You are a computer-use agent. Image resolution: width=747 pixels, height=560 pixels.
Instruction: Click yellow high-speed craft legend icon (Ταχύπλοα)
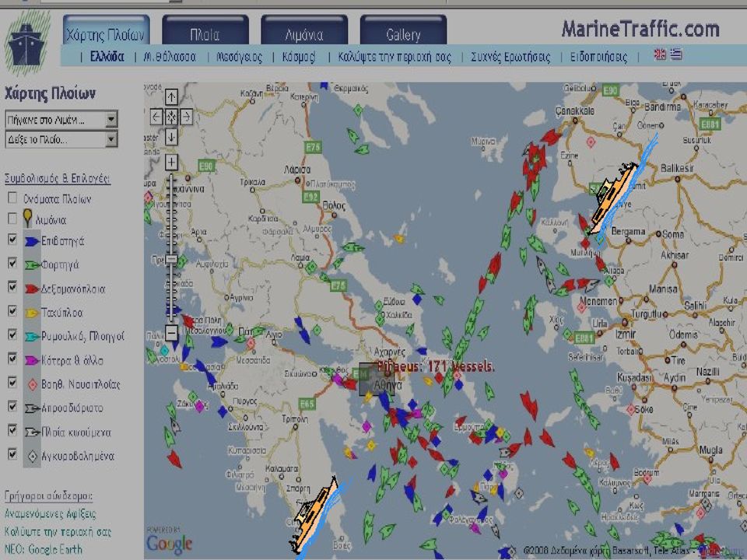click(x=31, y=313)
